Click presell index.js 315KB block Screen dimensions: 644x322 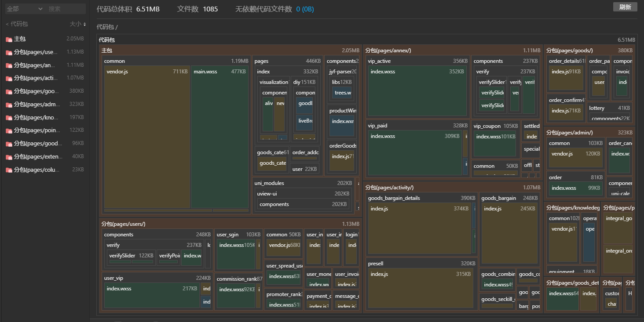tap(421, 289)
